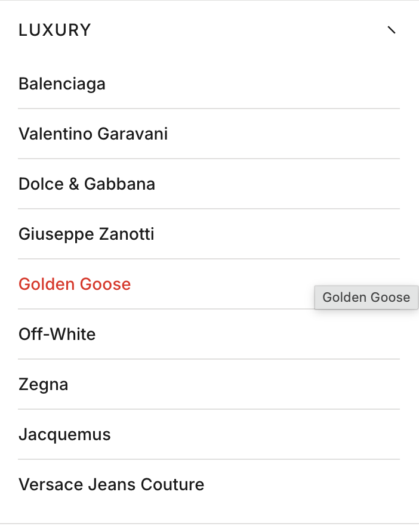Viewport: 419px width, 532px height.
Task: Click the brand between Off-White and Jacquemus
Action: (x=43, y=384)
